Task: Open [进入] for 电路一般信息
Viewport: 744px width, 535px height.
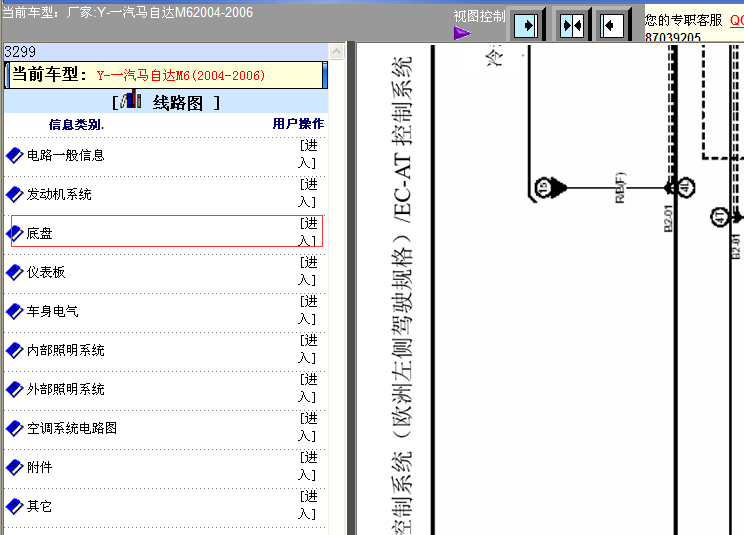Action: coord(308,154)
